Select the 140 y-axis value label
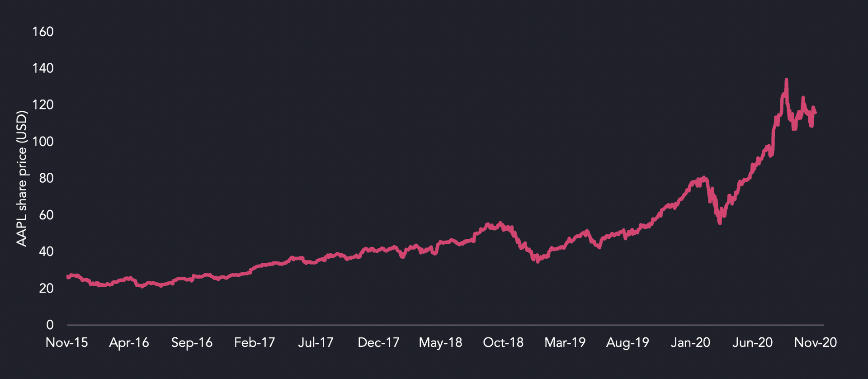868x379 pixels. (43, 69)
